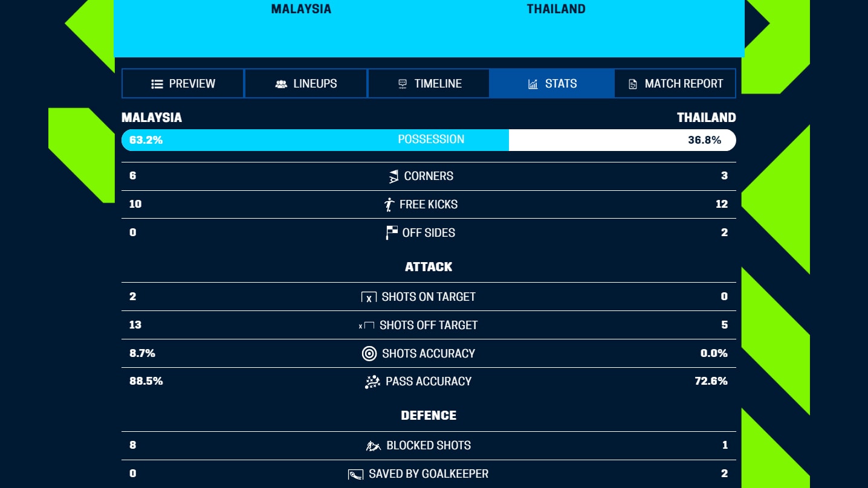Click the blocked shots icon
Image resolution: width=868 pixels, height=488 pixels.
point(373,446)
